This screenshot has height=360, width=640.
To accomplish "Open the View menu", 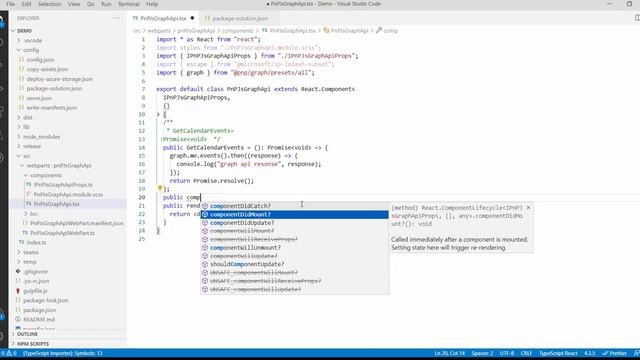I will click(x=74, y=4).
